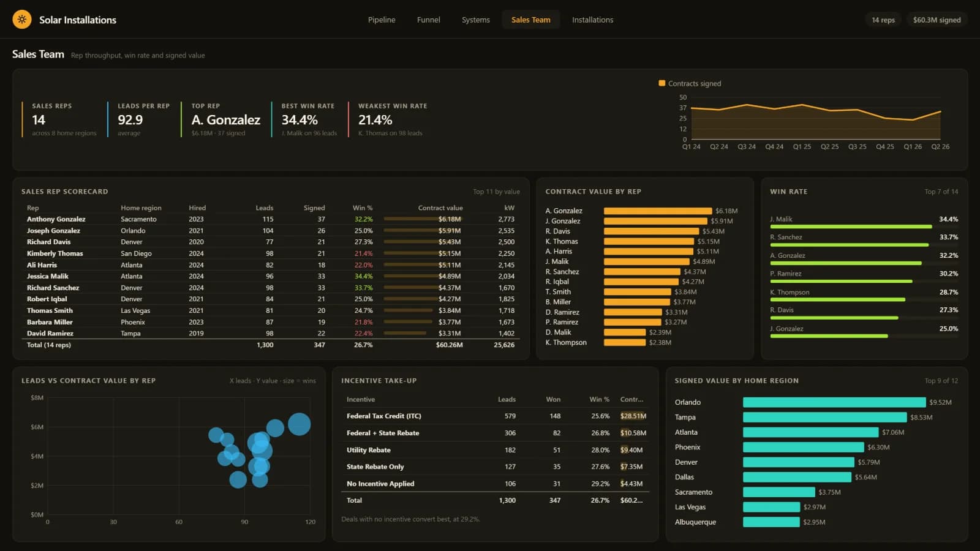The height and width of the screenshot is (551, 980).
Task: Click the Federal + State Rebate row
Action: point(495,433)
